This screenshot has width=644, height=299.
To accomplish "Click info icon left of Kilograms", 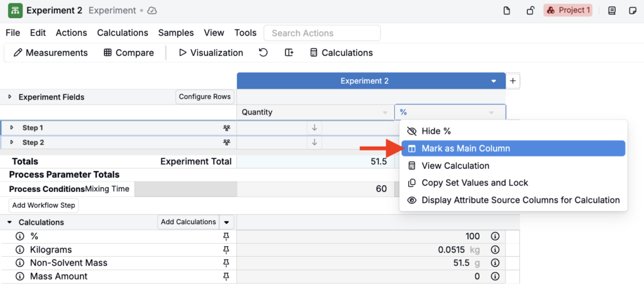I will 19,250.
